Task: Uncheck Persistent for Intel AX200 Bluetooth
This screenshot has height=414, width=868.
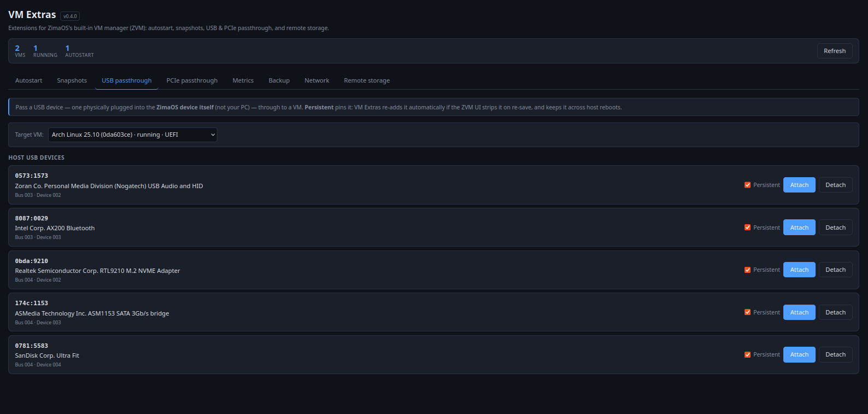Action: click(747, 228)
